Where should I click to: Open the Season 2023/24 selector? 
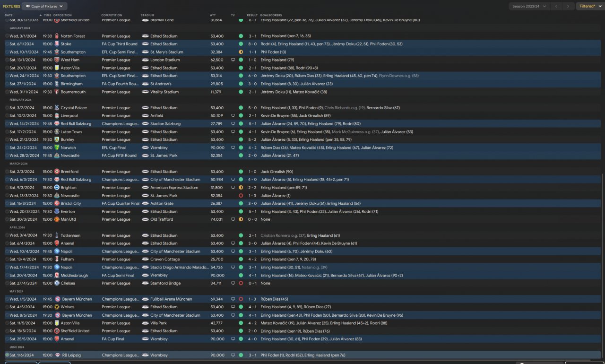(x=529, y=6)
